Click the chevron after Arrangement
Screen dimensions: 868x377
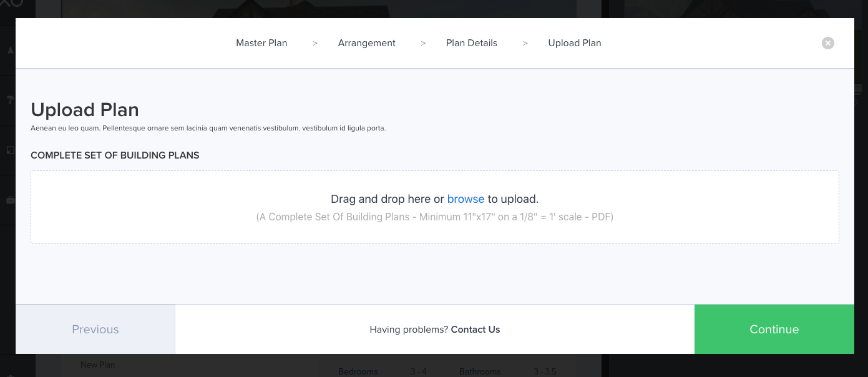click(423, 43)
